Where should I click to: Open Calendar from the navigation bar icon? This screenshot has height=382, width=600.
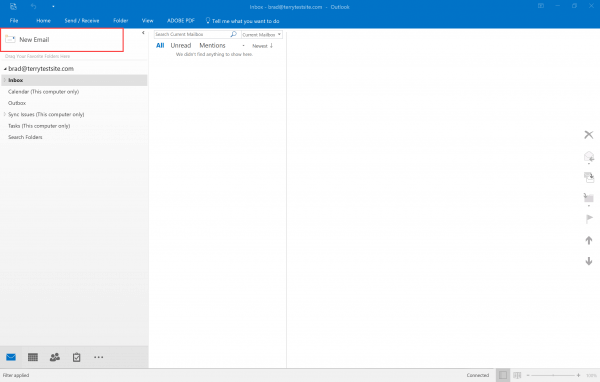point(33,357)
